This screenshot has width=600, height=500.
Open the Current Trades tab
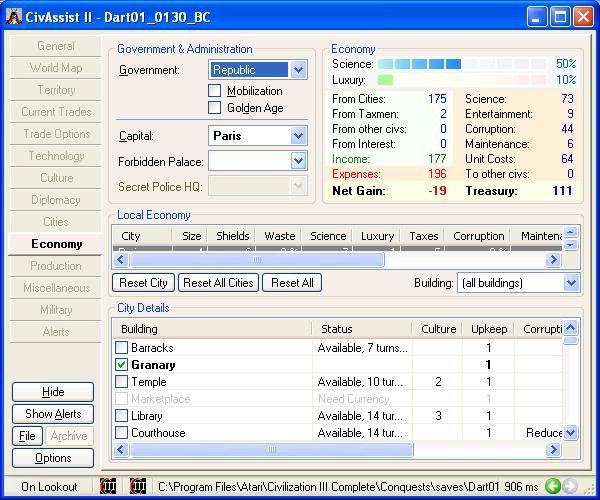coord(55,112)
